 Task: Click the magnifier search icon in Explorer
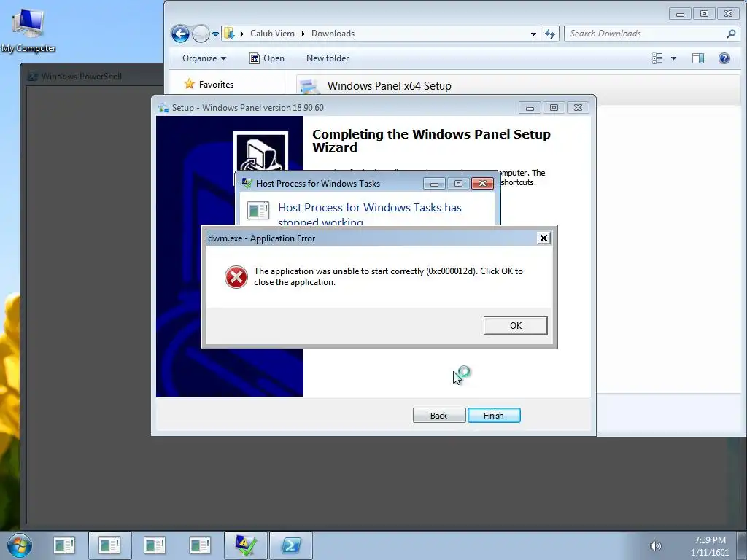(x=731, y=34)
